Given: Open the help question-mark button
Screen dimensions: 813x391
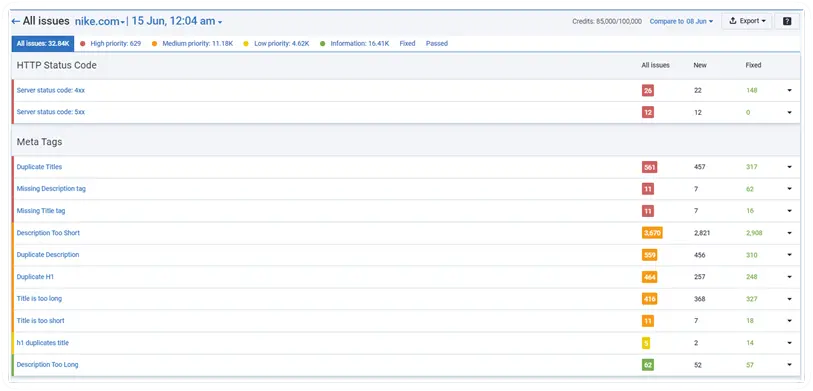Looking at the screenshot, I should point(787,21).
